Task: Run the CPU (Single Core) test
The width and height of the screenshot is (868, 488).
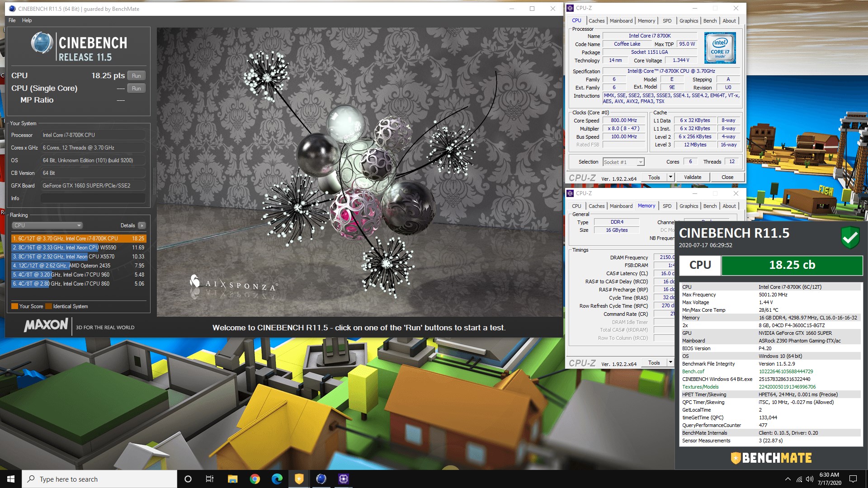Action: pyautogui.click(x=137, y=89)
